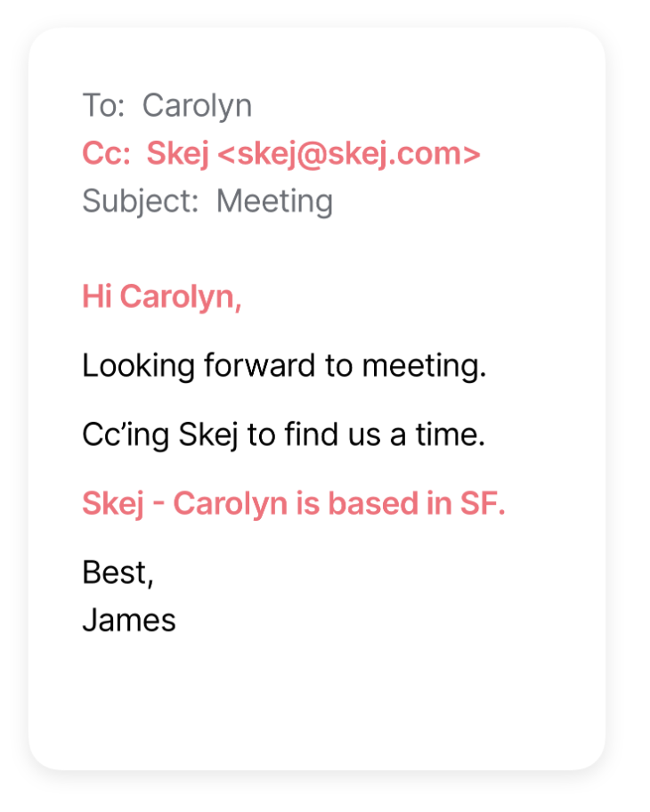Click the To recipient Carolyn
The image size is (650, 812).
(198, 106)
